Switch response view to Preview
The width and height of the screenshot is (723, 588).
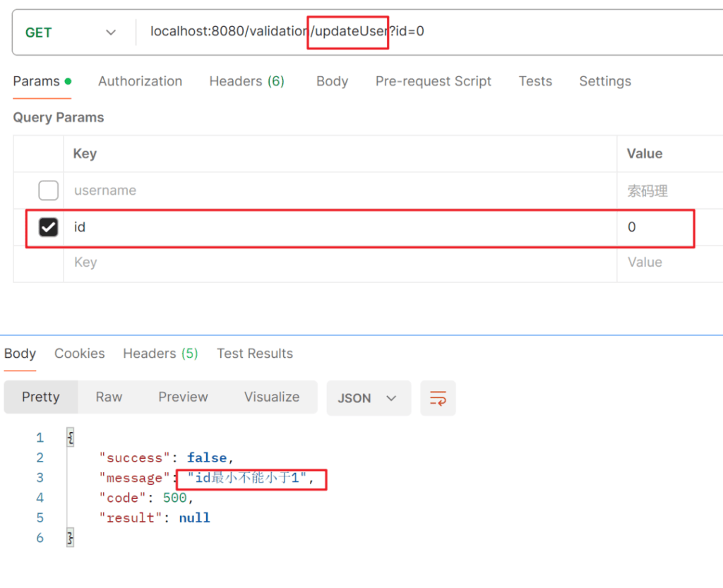183,397
